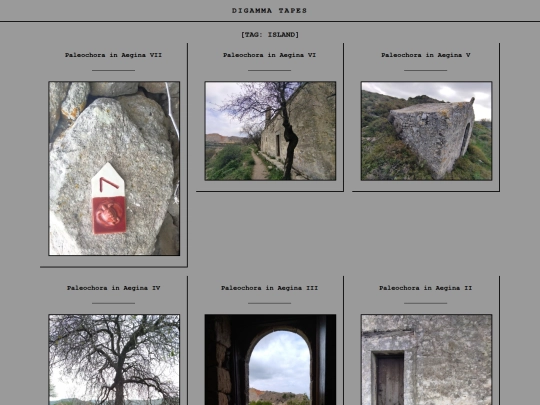Open the Paleochora in Aegina II post title

(426, 288)
